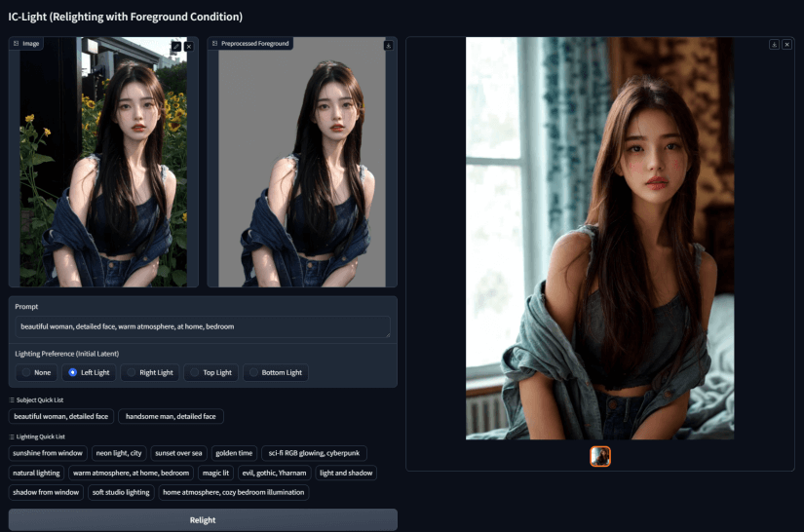The height and width of the screenshot is (532, 804).
Task: Use the 'light and shadow' preset
Action: pos(346,473)
